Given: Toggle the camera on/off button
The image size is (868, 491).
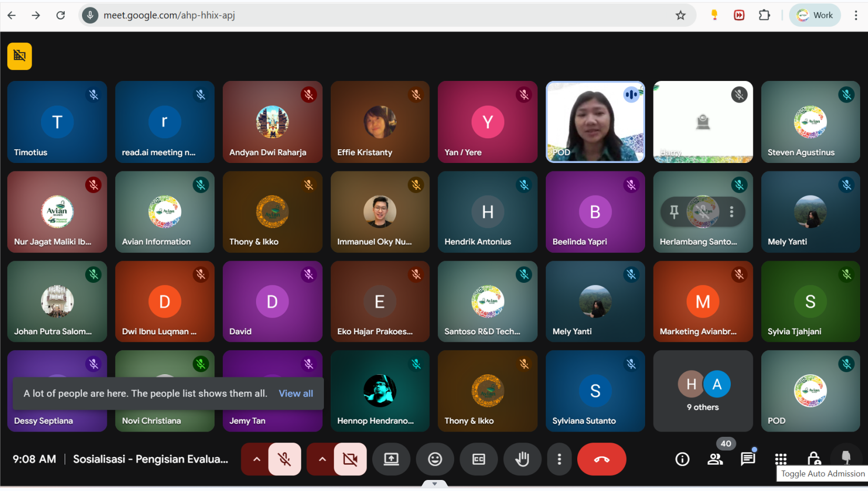Looking at the screenshot, I should pos(350,459).
